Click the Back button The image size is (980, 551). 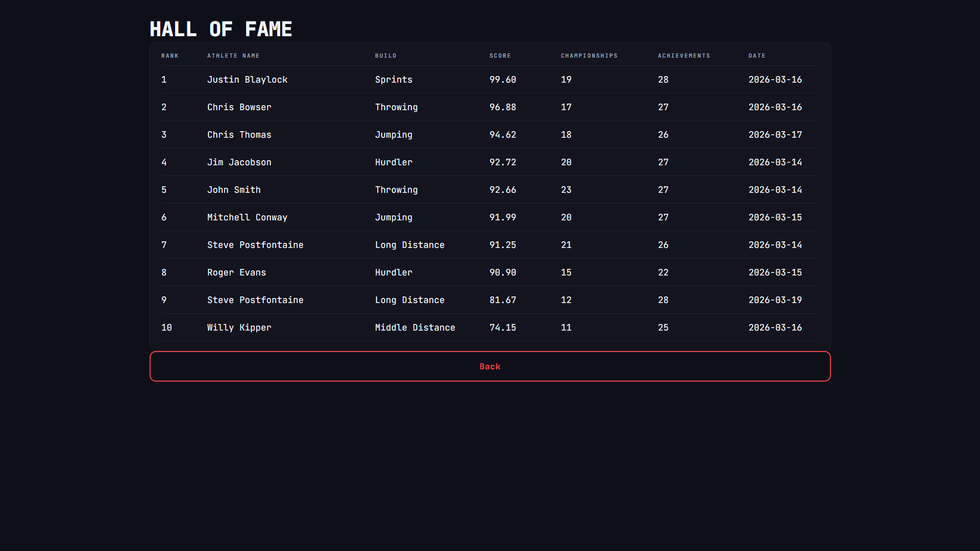(490, 366)
